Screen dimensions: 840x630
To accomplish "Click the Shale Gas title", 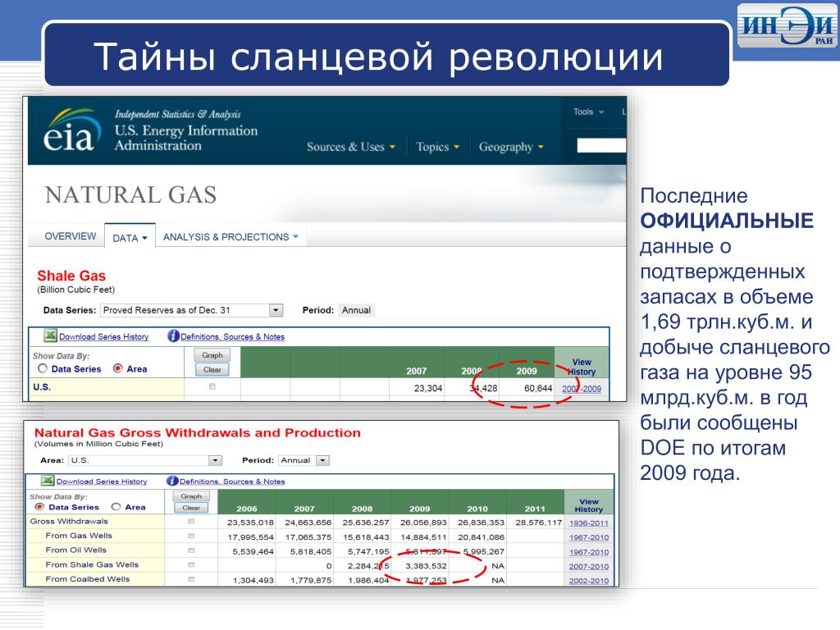I will click(71, 276).
